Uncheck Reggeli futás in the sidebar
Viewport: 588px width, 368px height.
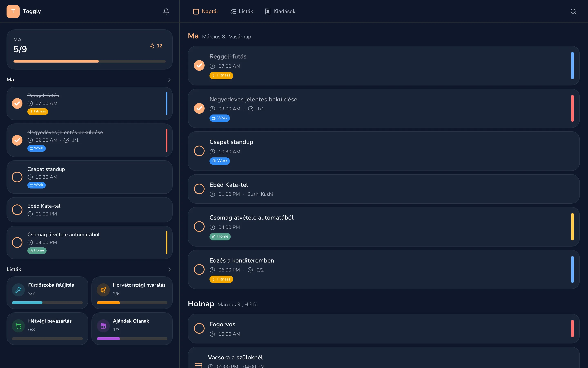[x=17, y=103]
